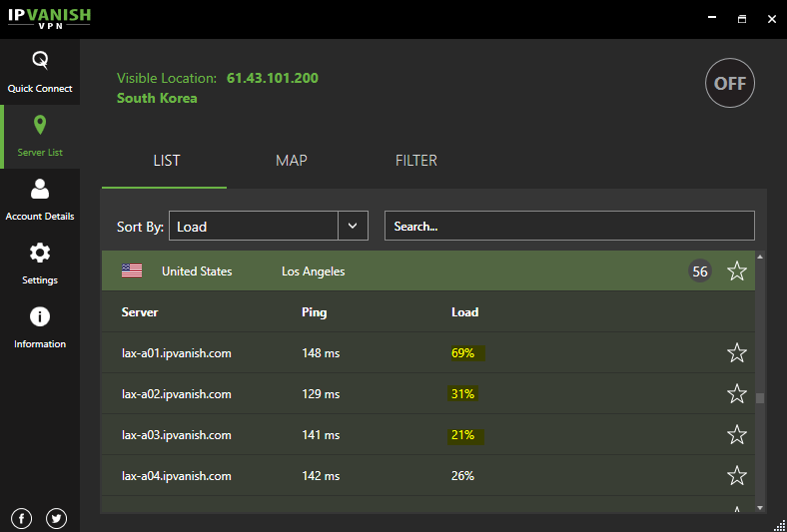Favorite the lax-a04.ipvanish.com server

(737, 476)
